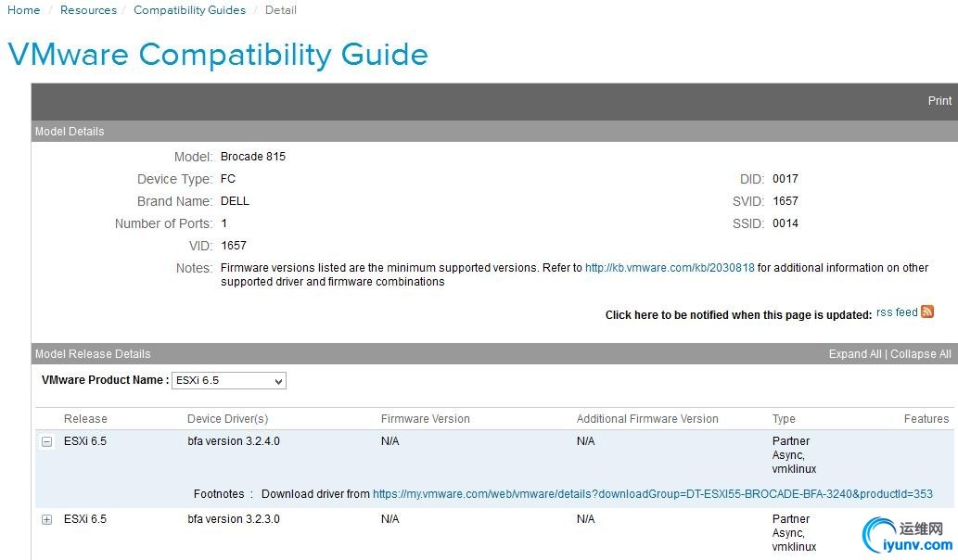
Task: Click the SVID value '1657'
Action: (x=786, y=201)
